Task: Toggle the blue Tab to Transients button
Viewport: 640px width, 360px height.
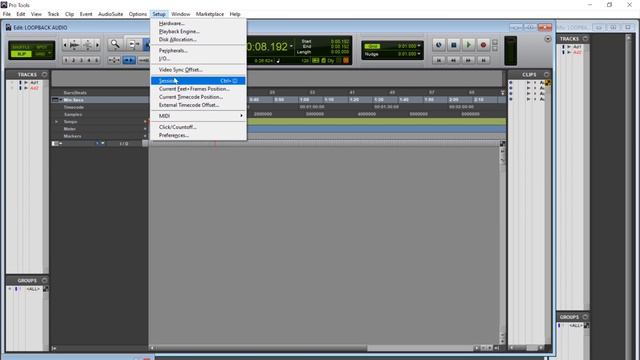Action: tap(129, 60)
